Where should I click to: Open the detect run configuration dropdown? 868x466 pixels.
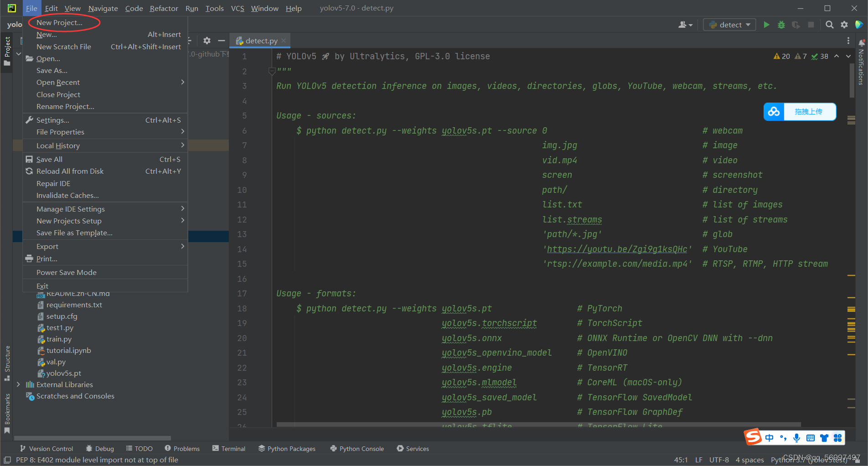click(730, 25)
